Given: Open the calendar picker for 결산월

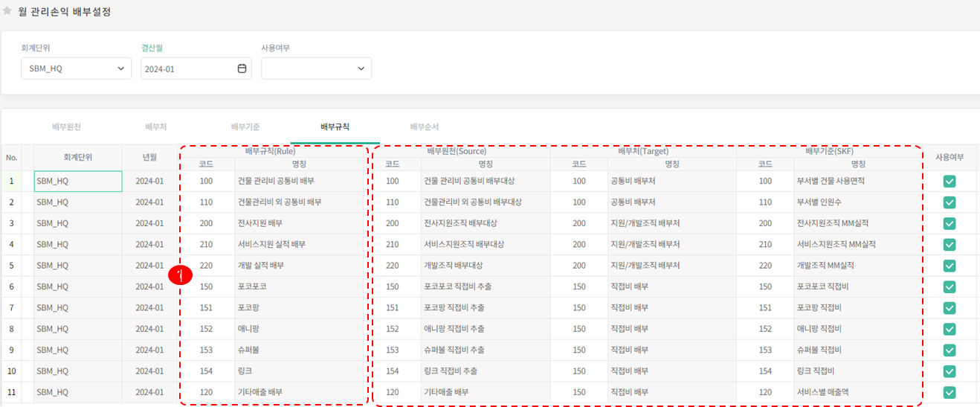Looking at the screenshot, I should click(x=242, y=68).
